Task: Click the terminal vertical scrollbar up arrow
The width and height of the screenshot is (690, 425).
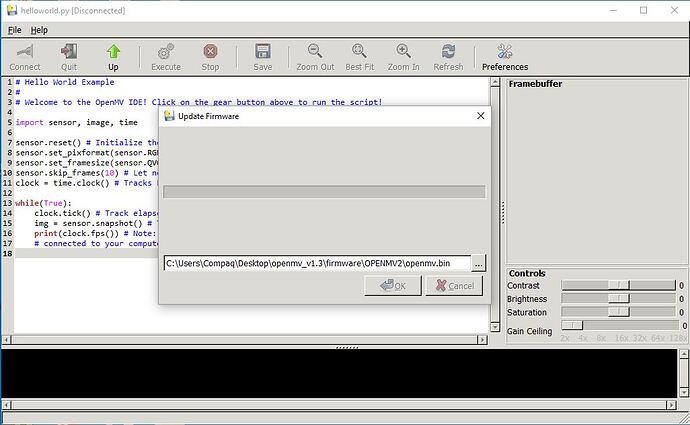Action: click(x=684, y=353)
